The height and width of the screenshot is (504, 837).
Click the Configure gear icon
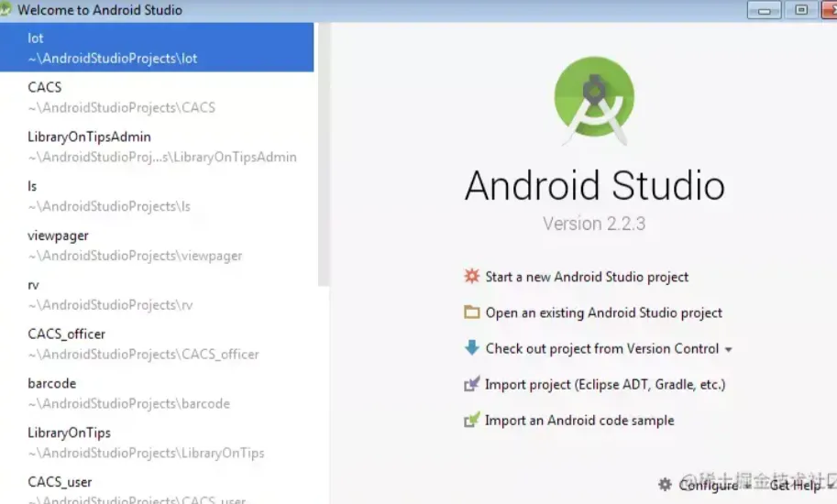665,484
